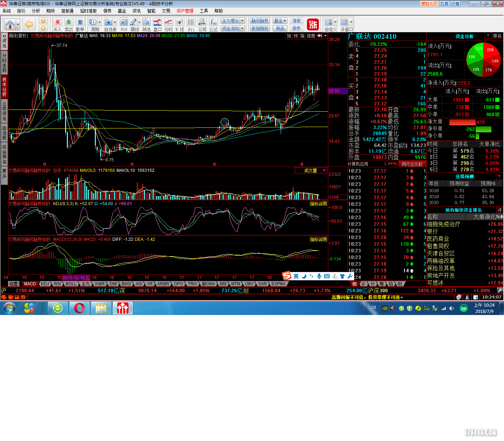
Task: Expand the 自选股 dropdown arrow
Action: [115, 22]
